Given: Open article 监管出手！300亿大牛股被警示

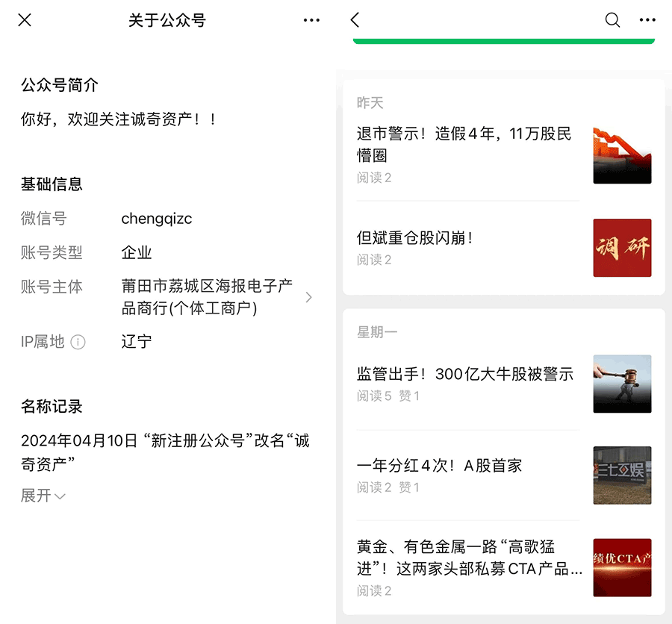Looking at the screenshot, I should pyautogui.click(x=465, y=374).
